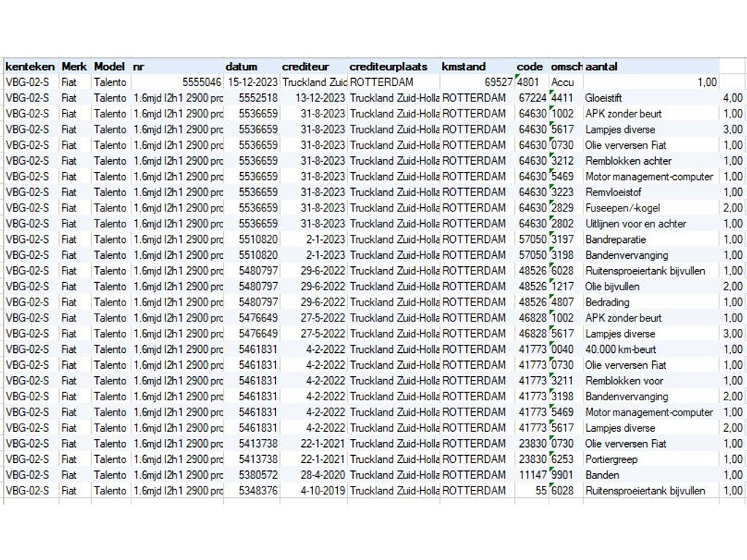This screenshot has width=747, height=560.
Task: Click aantal value 2,00 in the Fuseepen/-kogel row
Action: [732, 208]
